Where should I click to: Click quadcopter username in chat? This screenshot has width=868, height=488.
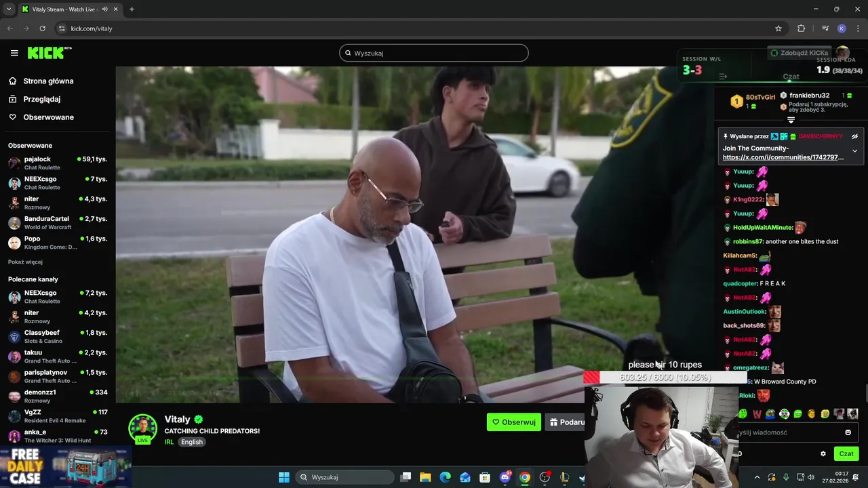coord(740,283)
